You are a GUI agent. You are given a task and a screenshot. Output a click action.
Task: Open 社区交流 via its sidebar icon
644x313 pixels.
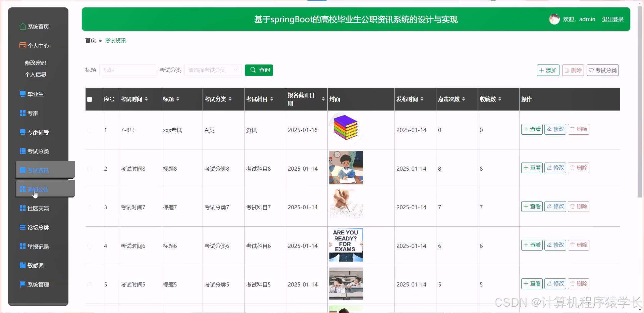pos(22,208)
